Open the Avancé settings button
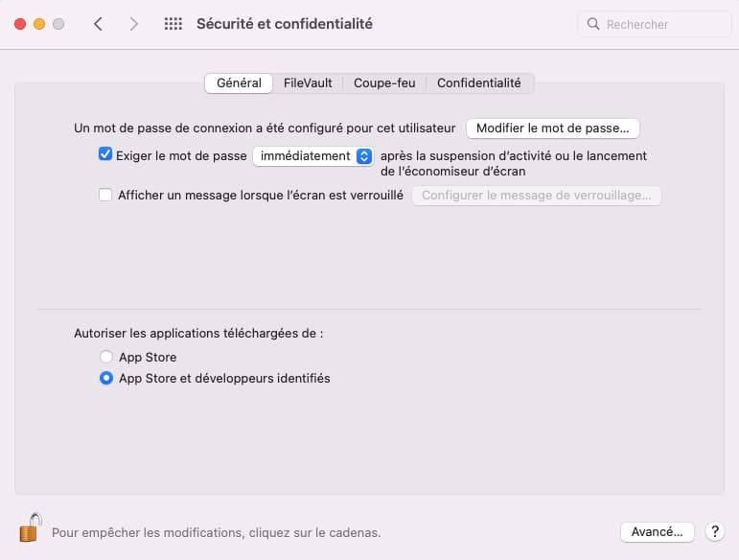The height and width of the screenshot is (560, 739). 657,531
